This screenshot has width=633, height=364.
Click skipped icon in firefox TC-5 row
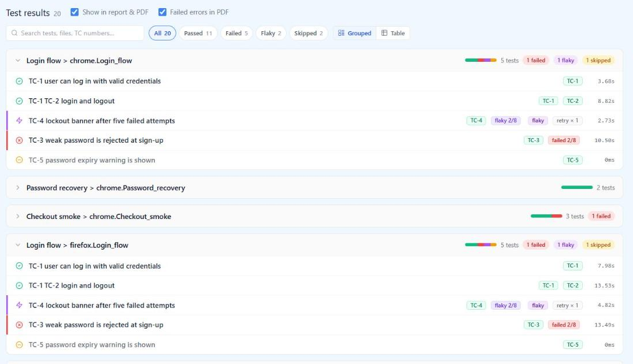(x=19, y=344)
